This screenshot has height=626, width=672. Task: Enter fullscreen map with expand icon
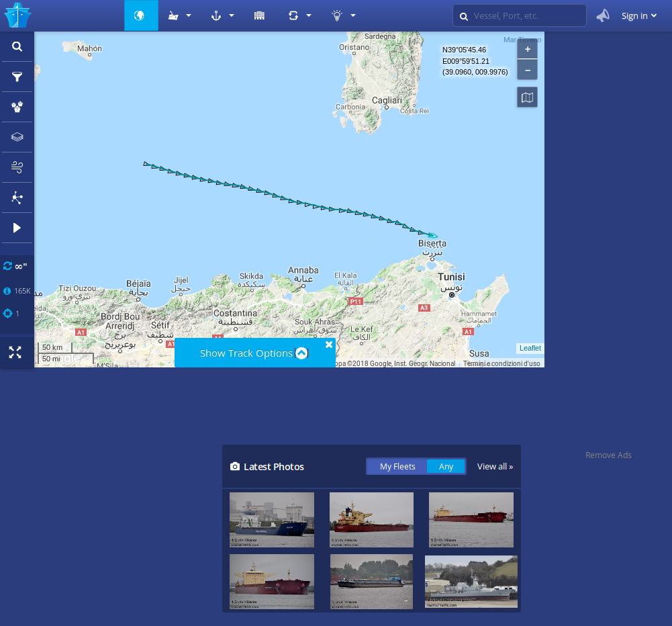click(x=15, y=352)
